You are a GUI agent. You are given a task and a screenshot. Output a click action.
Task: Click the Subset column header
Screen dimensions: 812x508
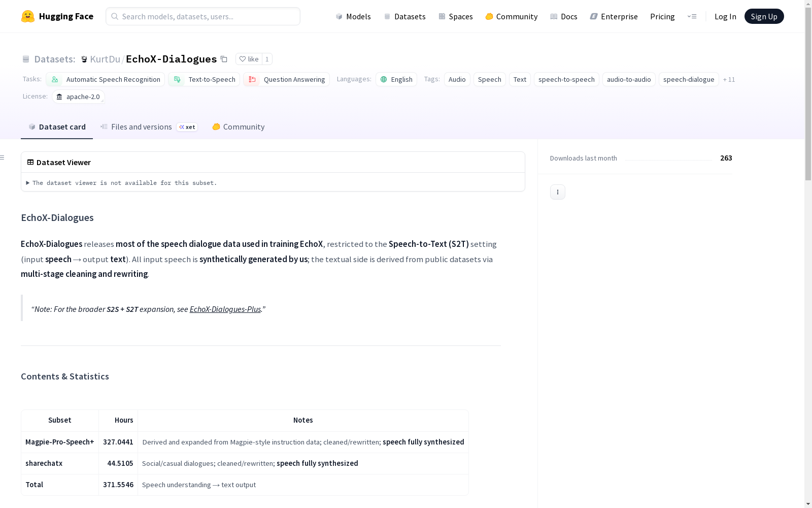[x=60, y=420]
